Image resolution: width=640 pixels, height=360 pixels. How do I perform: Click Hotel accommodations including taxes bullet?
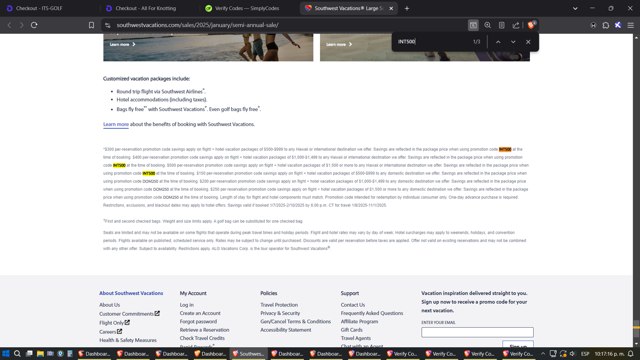click(x=162, y=100)
